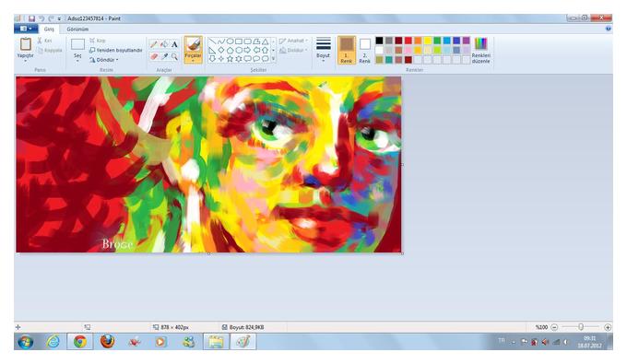
Task: Pick the orange color swatch
Action: [x=418, y=41]
